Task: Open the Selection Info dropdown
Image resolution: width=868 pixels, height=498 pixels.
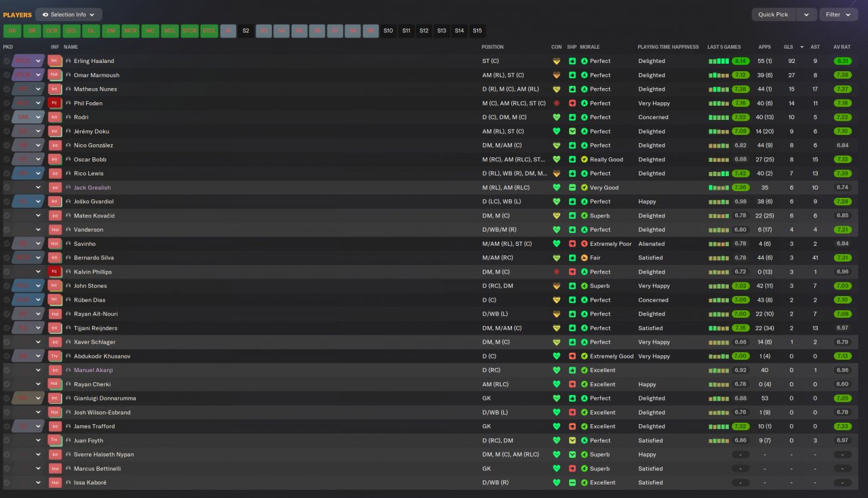Action: [68, 14]
